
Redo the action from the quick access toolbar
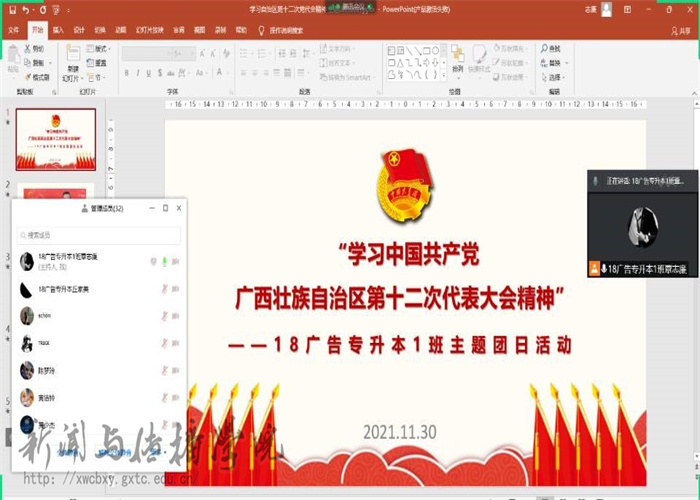[43, 9]
